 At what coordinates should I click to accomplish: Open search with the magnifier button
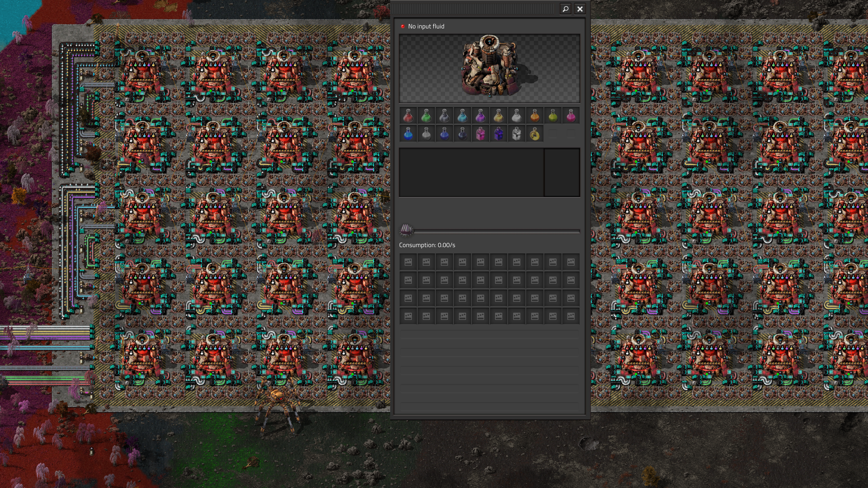point(565,9)
